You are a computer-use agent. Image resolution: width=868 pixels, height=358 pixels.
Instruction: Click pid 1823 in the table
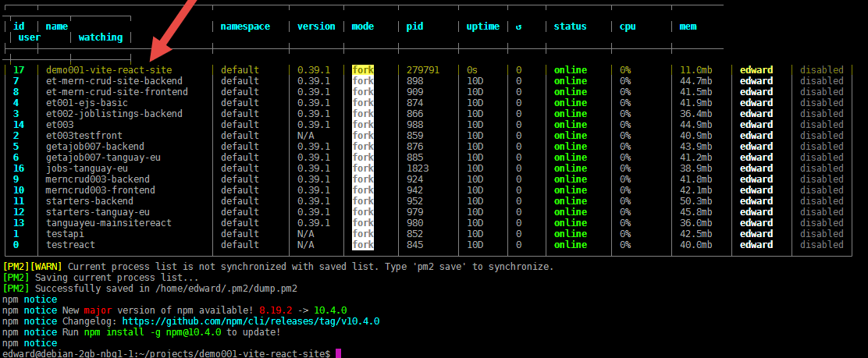[x=418, y=168]
